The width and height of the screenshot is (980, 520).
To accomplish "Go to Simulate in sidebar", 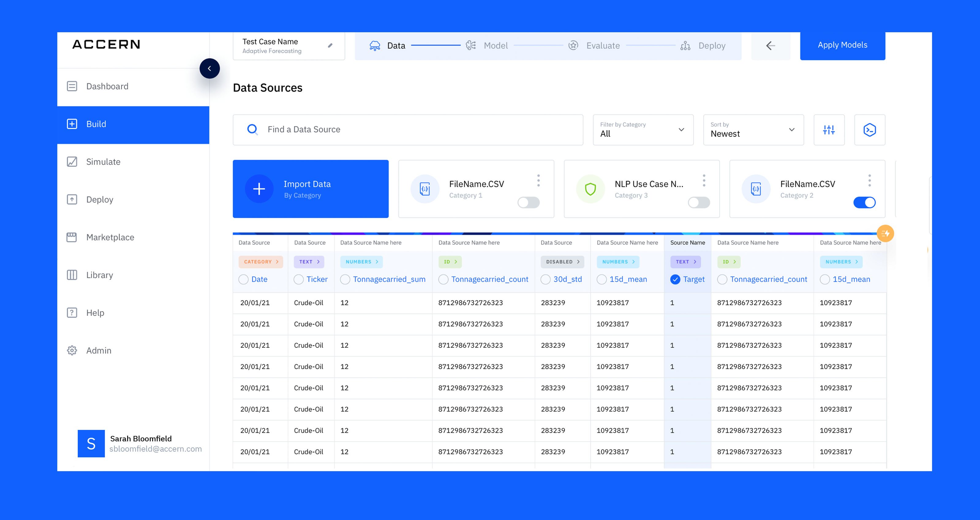I will (x=103, y=162).
